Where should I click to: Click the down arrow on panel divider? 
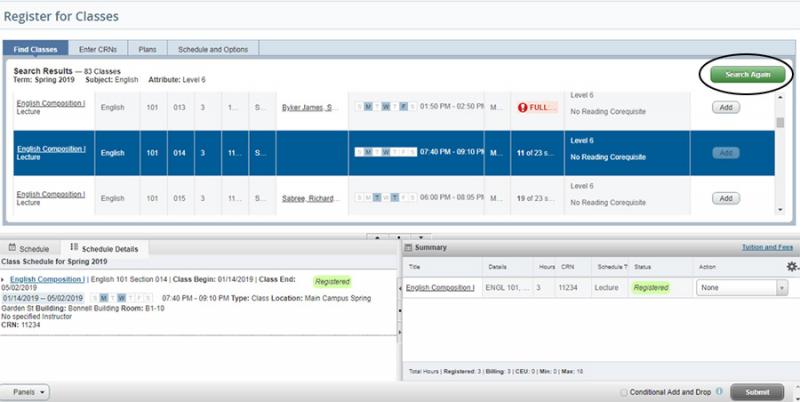point(423,237)
